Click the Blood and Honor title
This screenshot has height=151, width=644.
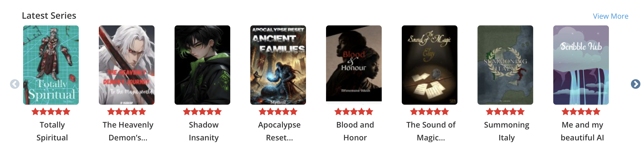tap(355, 131)
